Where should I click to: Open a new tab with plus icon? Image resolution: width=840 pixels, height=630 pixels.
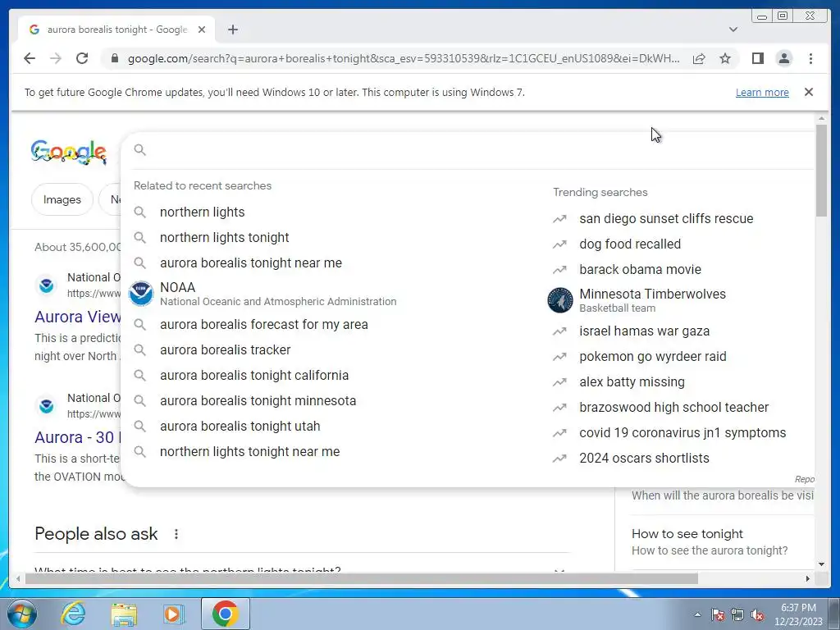tap(232, 30)
